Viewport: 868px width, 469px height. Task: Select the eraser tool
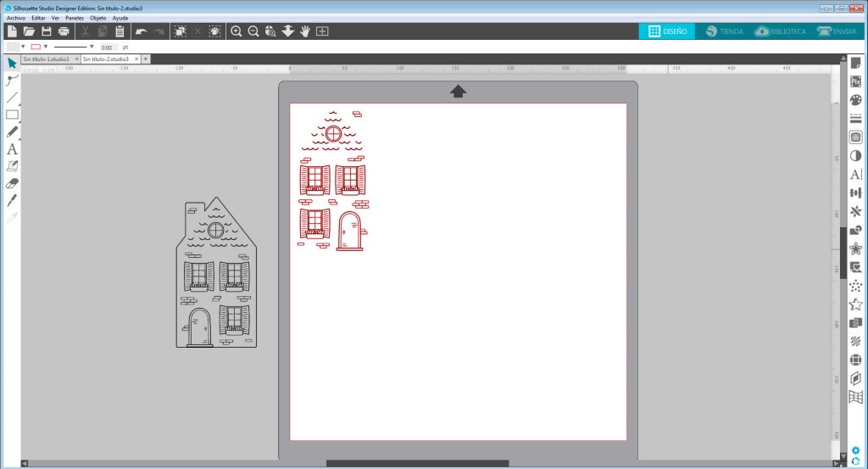[12, 183]
